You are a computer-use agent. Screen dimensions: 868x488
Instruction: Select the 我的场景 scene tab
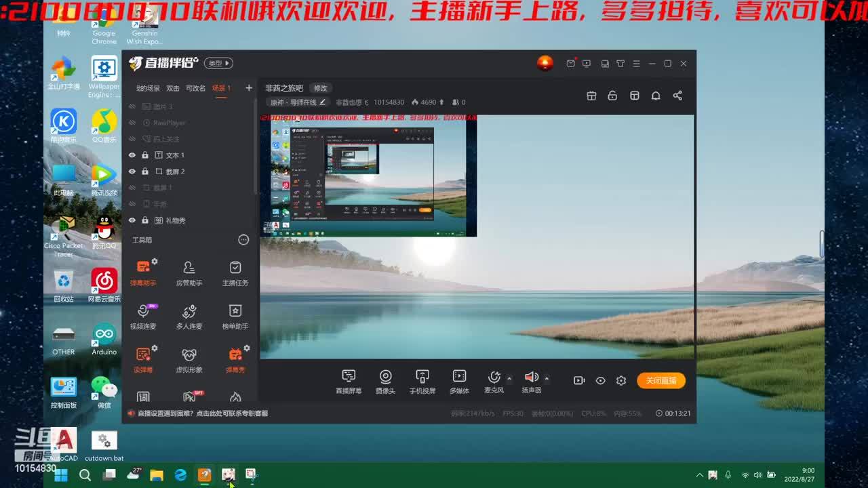pyautogui.click(x=148, y=88)
